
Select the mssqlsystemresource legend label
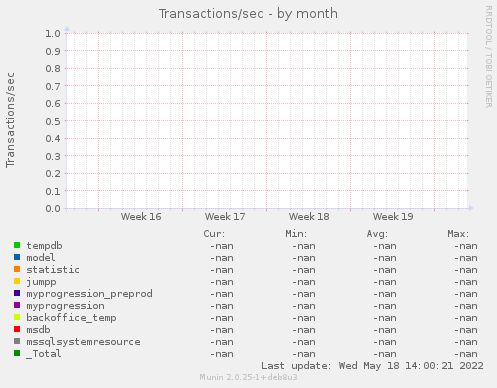tap(83, 342)
